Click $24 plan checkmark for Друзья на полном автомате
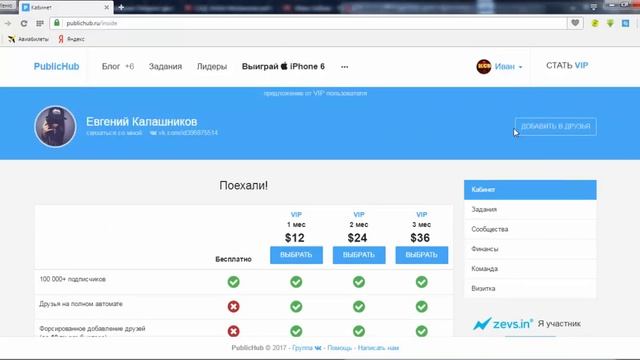This screenshot has height=360, width=640. point(359,307)
